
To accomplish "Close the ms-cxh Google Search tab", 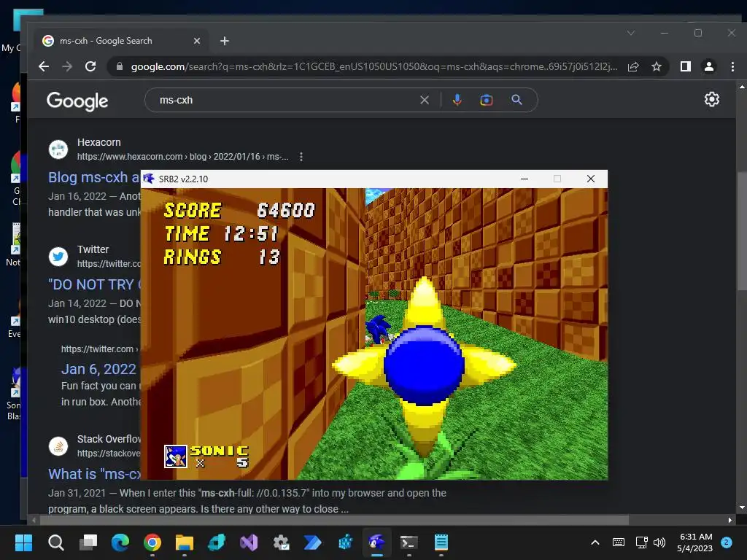I will tap(197, 41).
